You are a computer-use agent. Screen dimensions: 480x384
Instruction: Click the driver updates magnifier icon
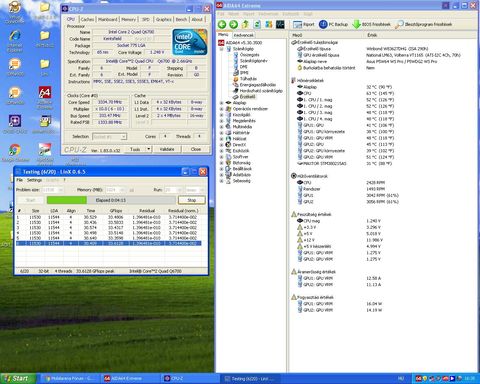click(x=399, y=24)
